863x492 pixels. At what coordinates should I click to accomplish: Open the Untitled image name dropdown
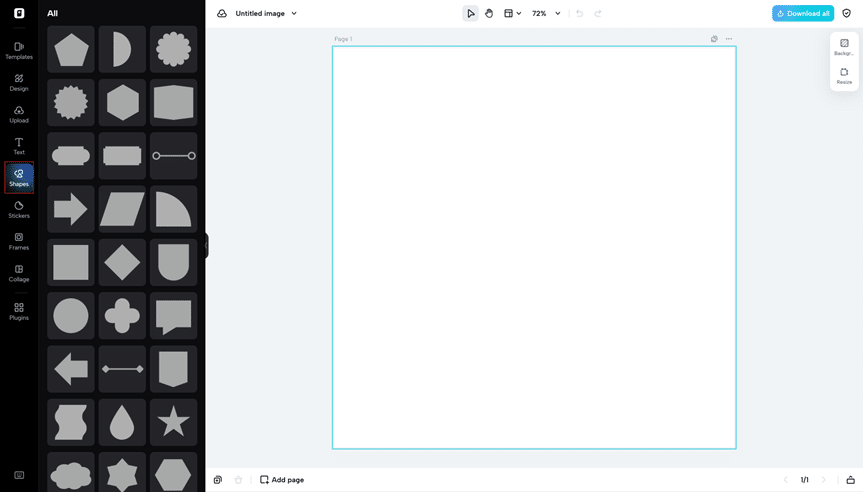click(266, 13)
